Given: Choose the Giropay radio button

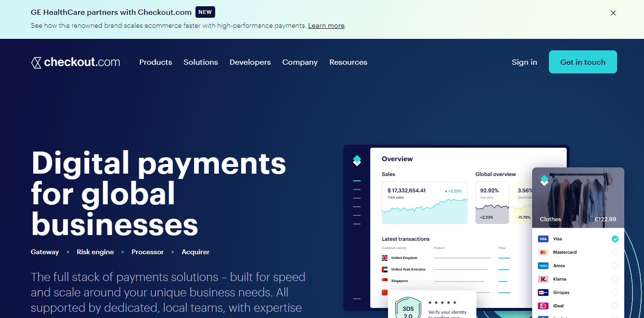Looking at the screenshot, I should (615, 293).
